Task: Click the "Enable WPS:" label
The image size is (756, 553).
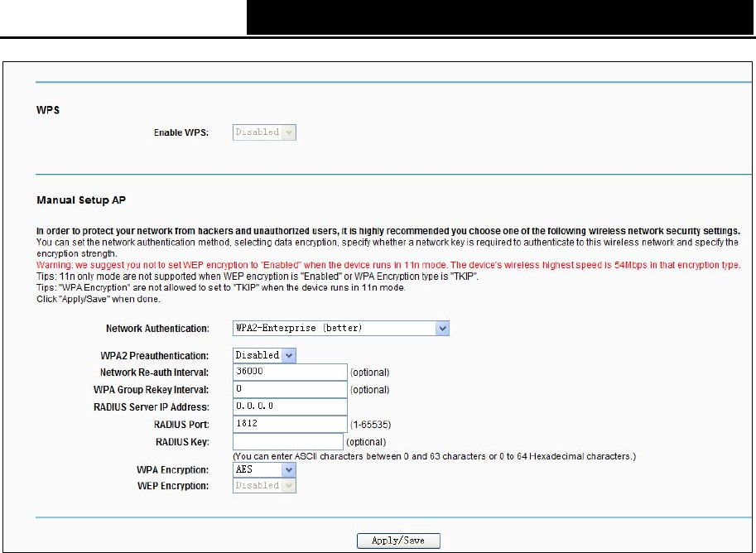Action: (x=181, y=132)
